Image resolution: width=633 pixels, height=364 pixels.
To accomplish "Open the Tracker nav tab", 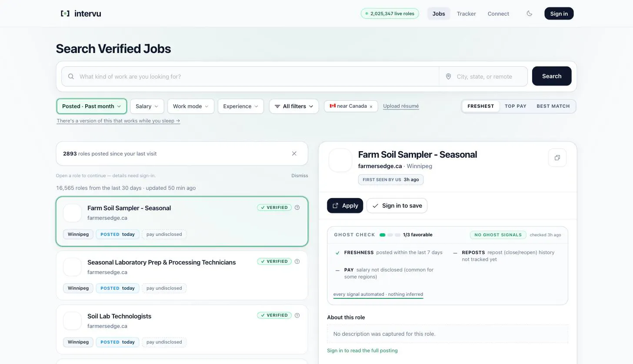I will coord(466,13).
